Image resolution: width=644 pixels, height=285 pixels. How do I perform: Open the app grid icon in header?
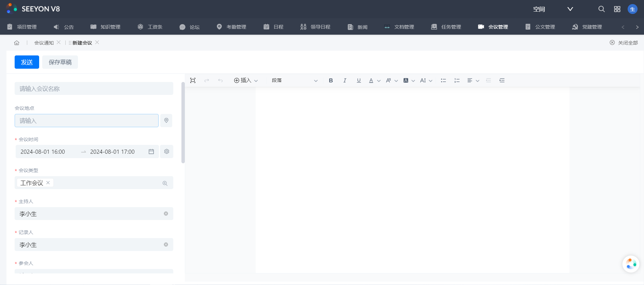[617, 9]
